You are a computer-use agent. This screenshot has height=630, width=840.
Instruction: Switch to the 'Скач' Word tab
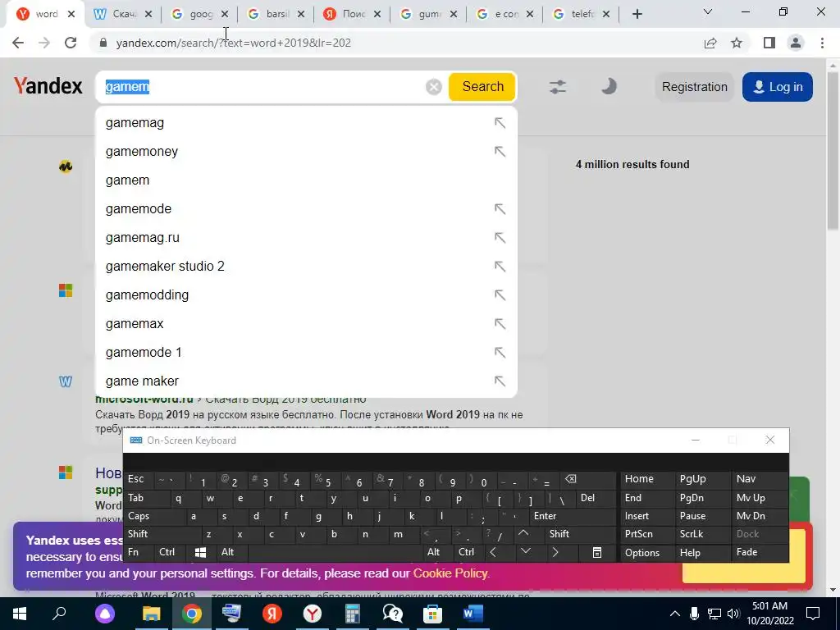(123, 14)
